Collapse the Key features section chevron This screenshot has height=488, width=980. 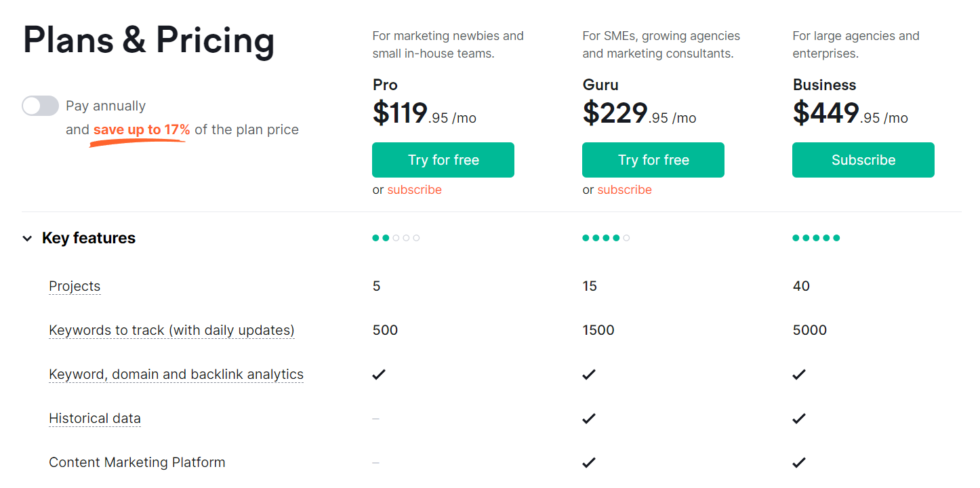(x=27, y=239)
